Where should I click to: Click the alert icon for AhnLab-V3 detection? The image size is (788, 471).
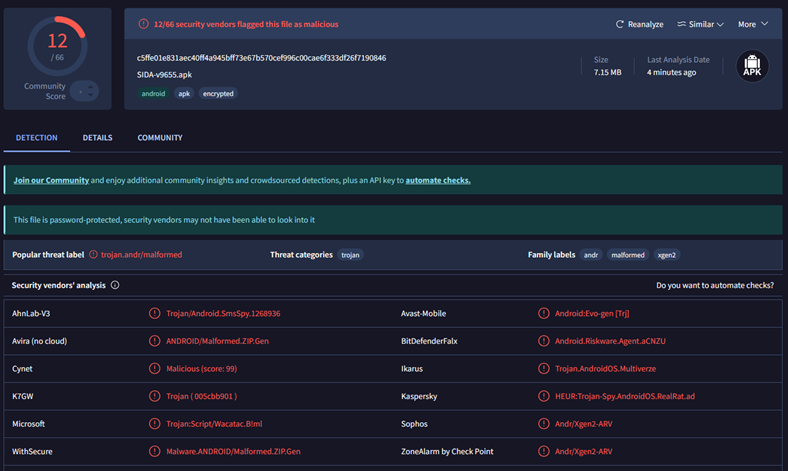[154, 313]
